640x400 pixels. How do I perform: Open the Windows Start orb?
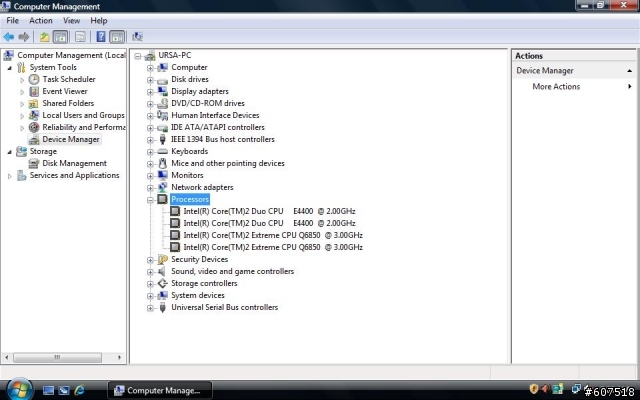(x=19, y=389)
